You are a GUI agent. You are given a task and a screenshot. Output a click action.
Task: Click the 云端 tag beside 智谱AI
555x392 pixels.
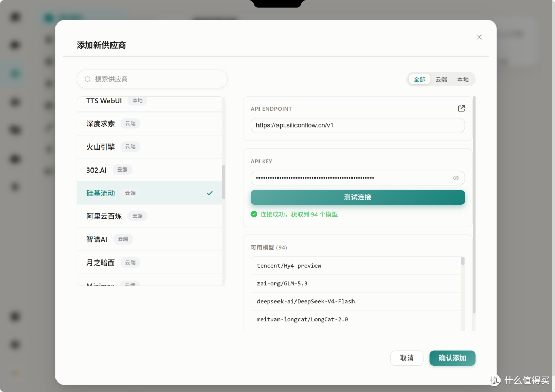[123, 239]
